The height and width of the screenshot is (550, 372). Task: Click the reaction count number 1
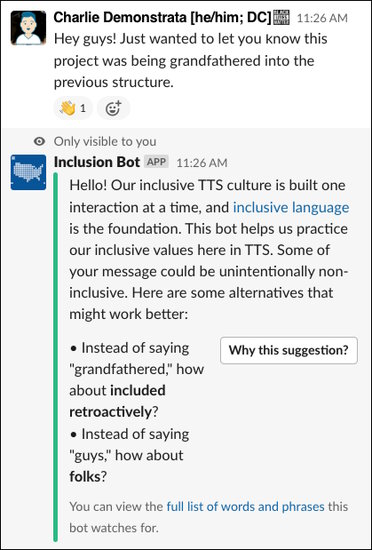click(x=83, y=108)
